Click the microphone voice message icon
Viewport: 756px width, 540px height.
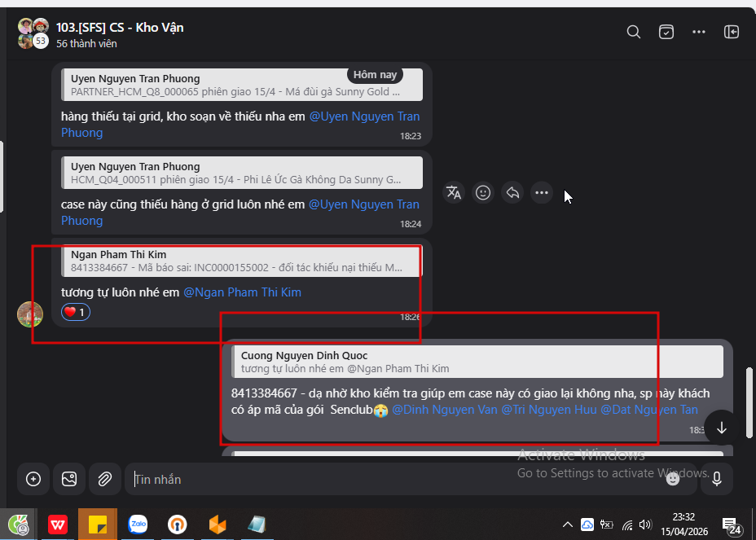tap(716, 479)
